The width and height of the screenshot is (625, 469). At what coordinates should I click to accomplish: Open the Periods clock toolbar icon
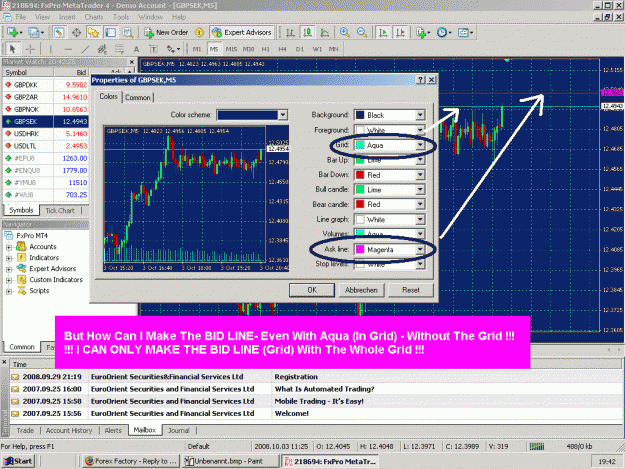[443, 32]
